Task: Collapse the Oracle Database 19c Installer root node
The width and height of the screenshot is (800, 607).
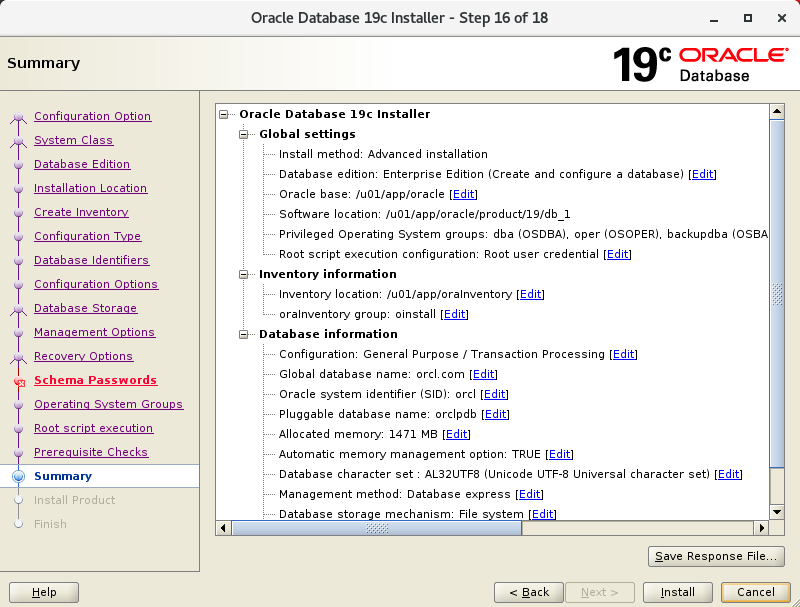Action: (x=223, y=114)
